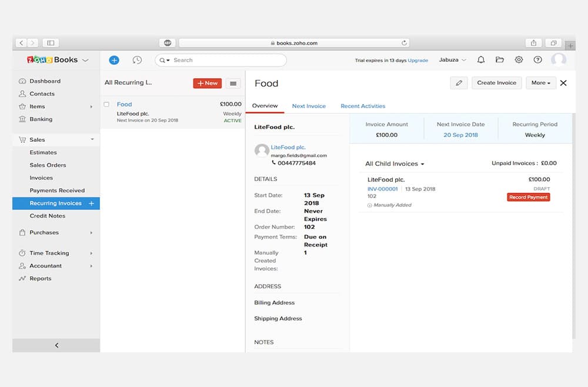This screenshot has height=387, width=588.
Task: Click the margo.fields@gmail.com email text
Action: click(299, 156)
